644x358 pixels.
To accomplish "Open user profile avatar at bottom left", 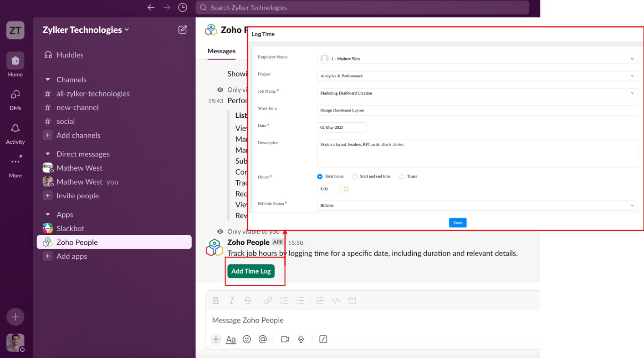I will click(15, 343).
